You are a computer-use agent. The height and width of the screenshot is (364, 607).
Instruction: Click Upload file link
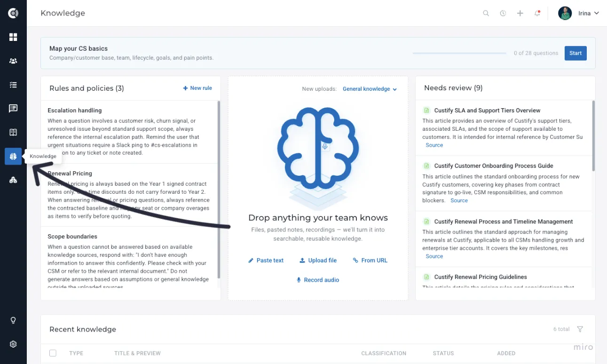click(x=318, y=260)
